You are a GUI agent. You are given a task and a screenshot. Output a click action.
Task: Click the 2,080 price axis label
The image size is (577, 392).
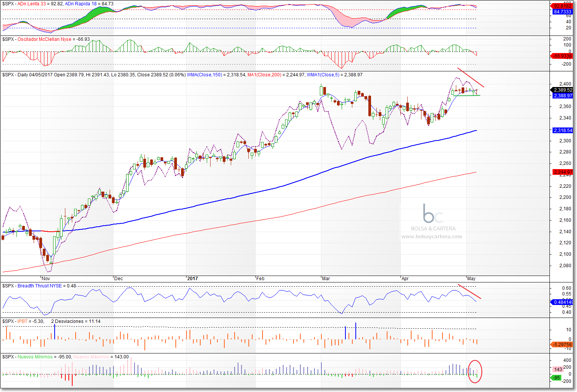565,266
